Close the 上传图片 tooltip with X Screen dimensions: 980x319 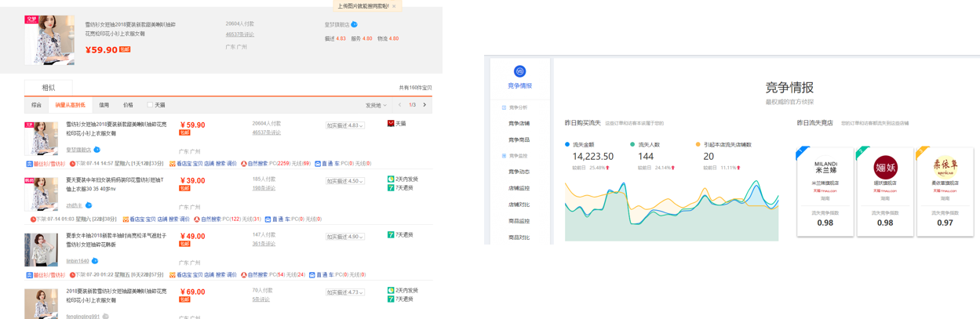(x=394, y=5)
